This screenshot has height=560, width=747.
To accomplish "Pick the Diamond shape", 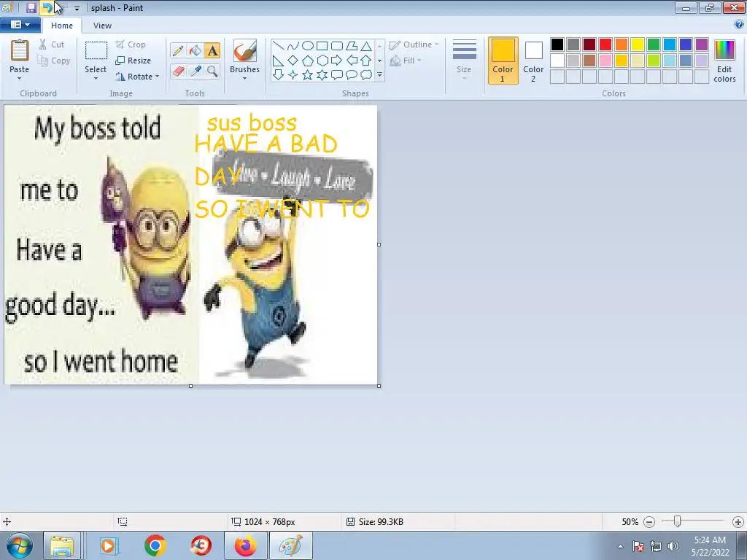I will point(293,61).
